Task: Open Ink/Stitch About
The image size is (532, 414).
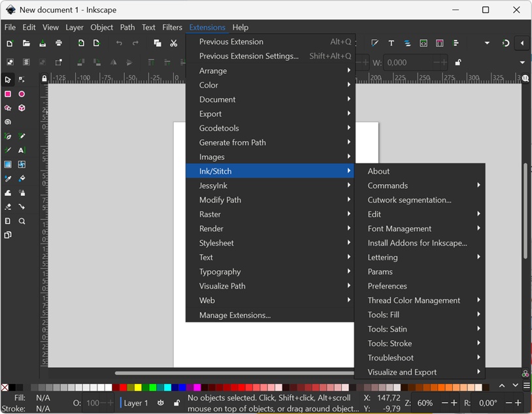Action: point(420,171)
